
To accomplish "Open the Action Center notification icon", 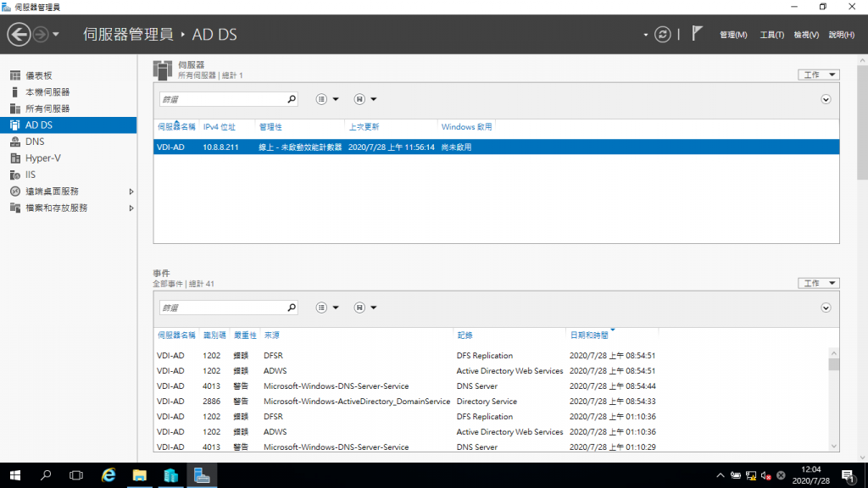I will point(848,475).
